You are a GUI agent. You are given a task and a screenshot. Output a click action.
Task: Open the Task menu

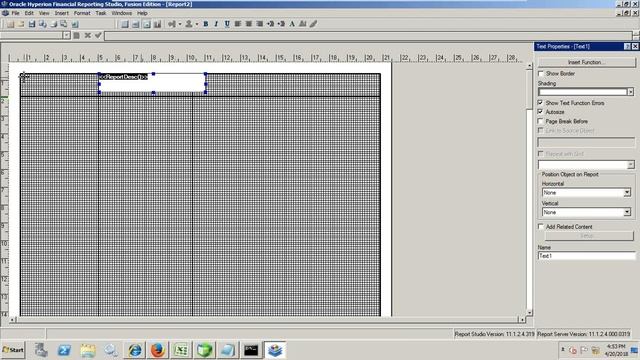pos(101,13)
